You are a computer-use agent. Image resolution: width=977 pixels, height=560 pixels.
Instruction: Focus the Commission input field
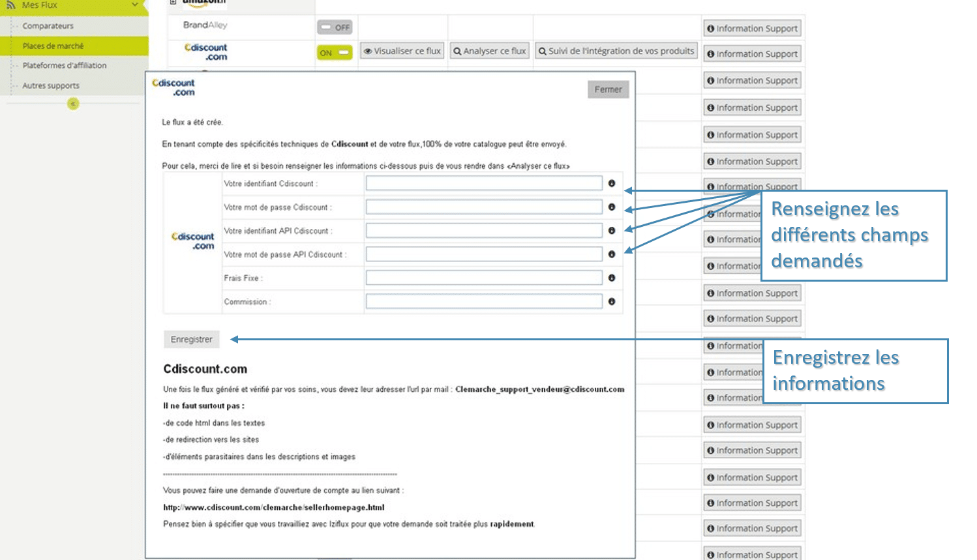(x=484, y=301)
